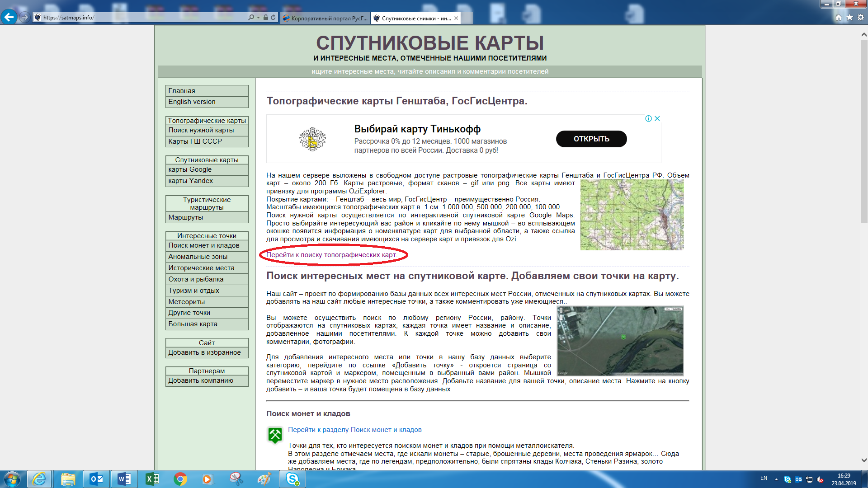Open Favorites star icon
The width and height of the screenshot is (868, 488).
(849, 17)
